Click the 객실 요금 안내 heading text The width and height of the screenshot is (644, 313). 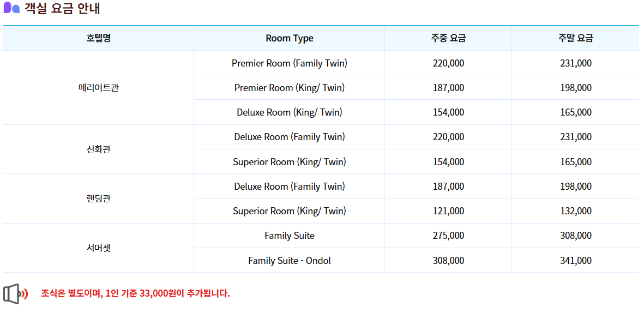click(x=62, y=8)
